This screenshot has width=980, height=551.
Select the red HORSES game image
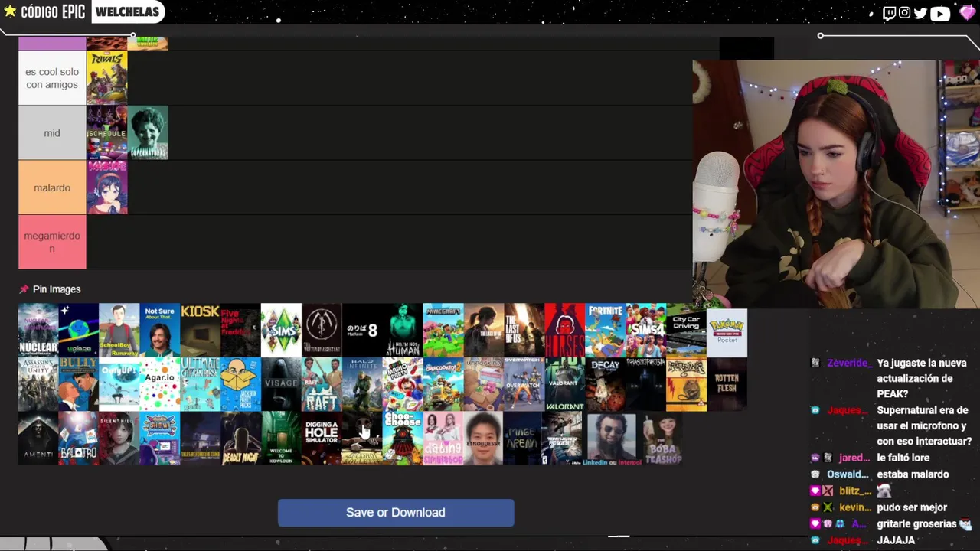pyautogui.click(x=565, y=331)
